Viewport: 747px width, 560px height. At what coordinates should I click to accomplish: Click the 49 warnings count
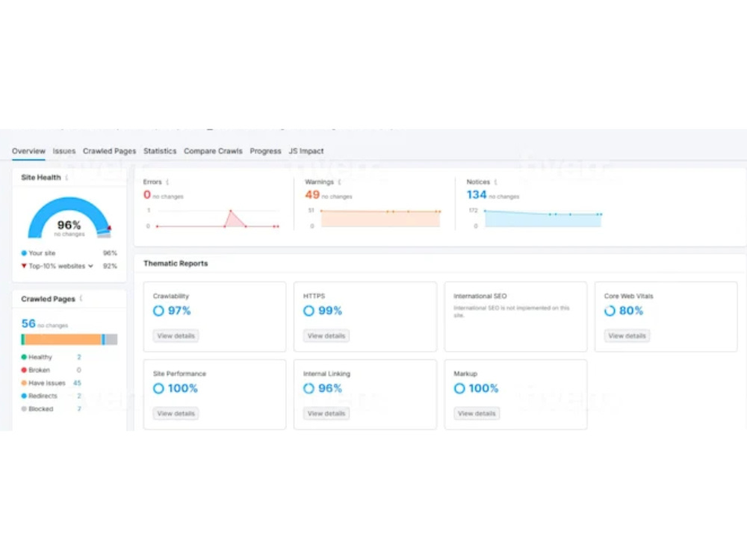point(312,195)
